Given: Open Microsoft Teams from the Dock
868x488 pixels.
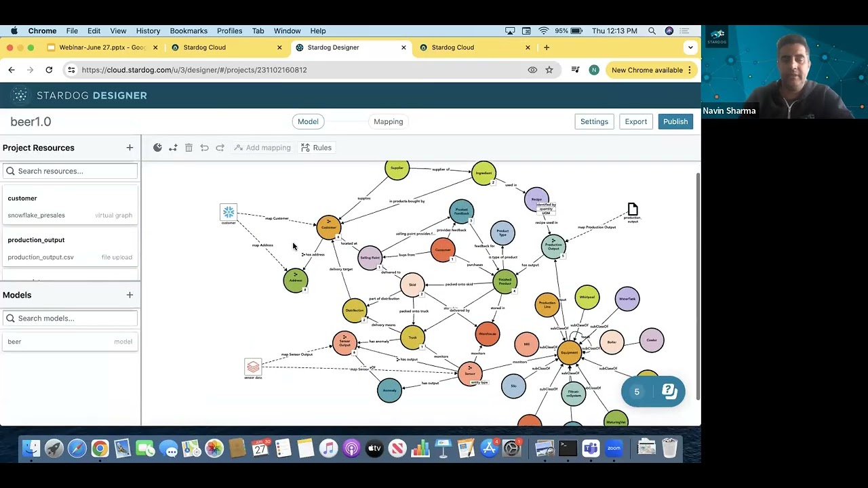Looking at the screenshot, I should point(591,448).
